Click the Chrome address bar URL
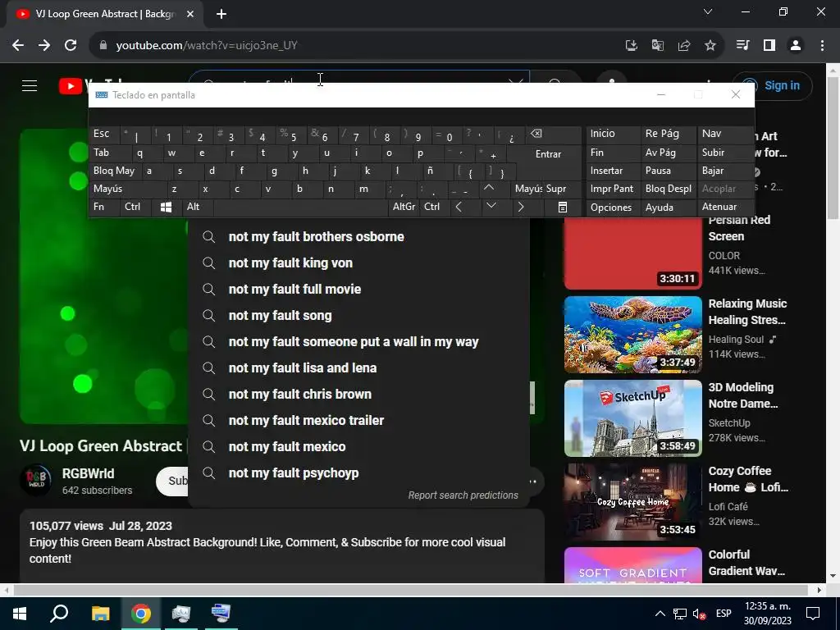The image size is (840, 630). coord(207,46)
